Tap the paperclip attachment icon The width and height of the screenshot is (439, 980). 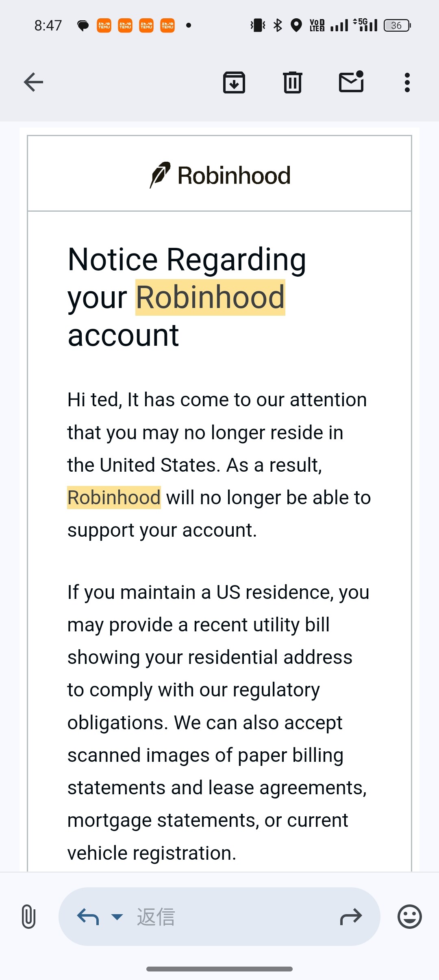28,917
